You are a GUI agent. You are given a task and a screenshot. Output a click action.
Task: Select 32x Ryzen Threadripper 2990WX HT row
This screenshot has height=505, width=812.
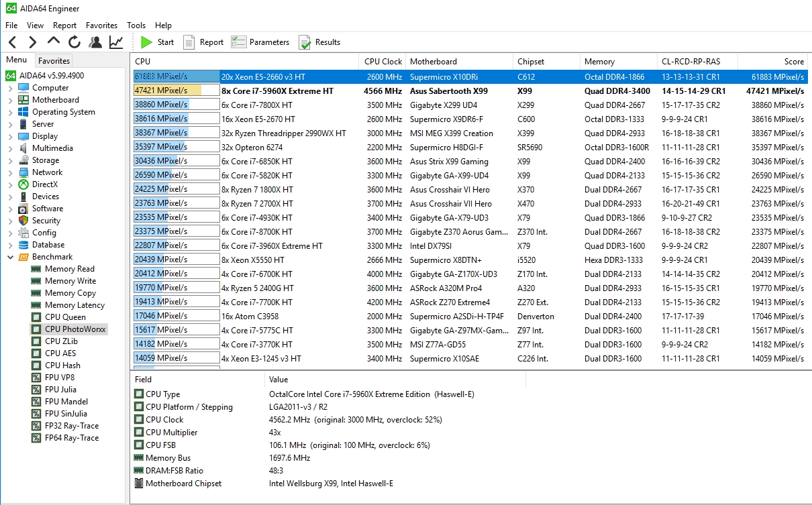[x=471, y=133]
